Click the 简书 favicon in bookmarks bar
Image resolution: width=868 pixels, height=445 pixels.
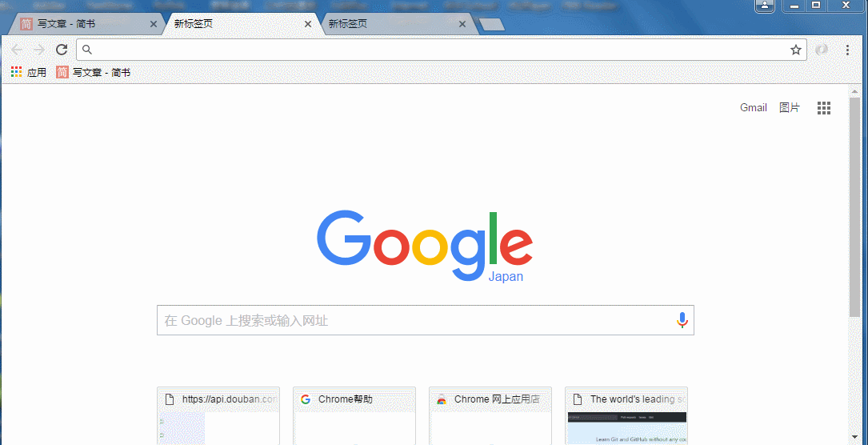coord(62,72)
